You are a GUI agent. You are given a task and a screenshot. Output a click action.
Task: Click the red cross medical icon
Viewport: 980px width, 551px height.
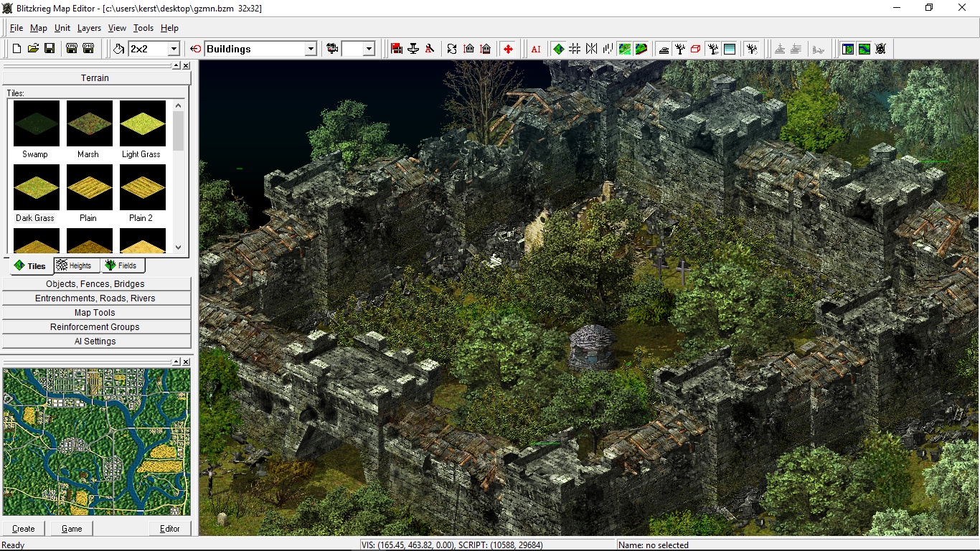508,49
